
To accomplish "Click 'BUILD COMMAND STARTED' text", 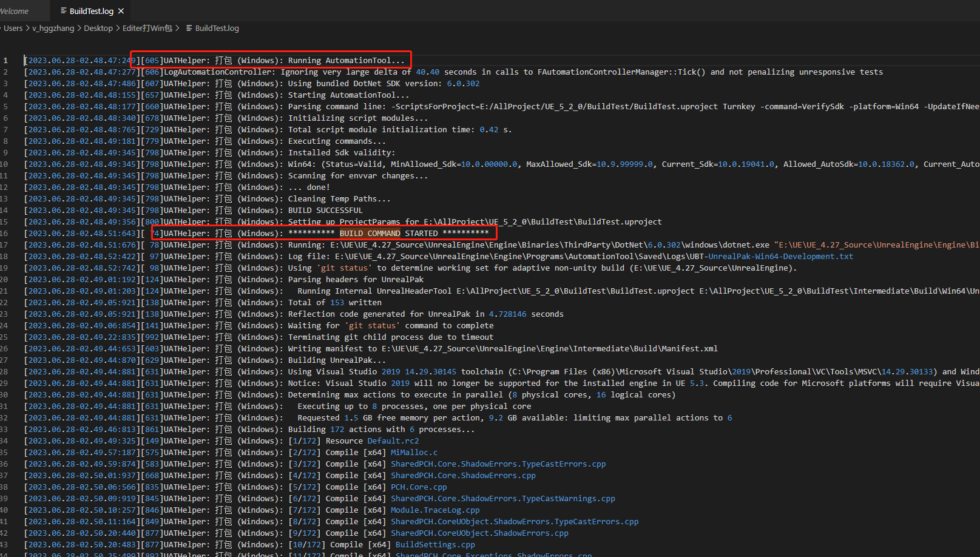I will [388, 234].
